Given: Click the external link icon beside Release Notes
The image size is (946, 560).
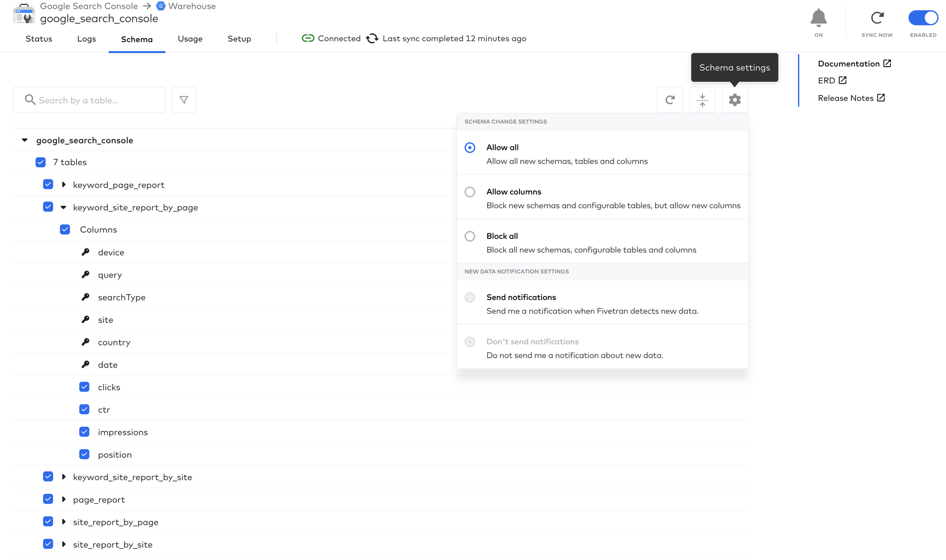Looking at the screenshot, I should coord(881,98).
